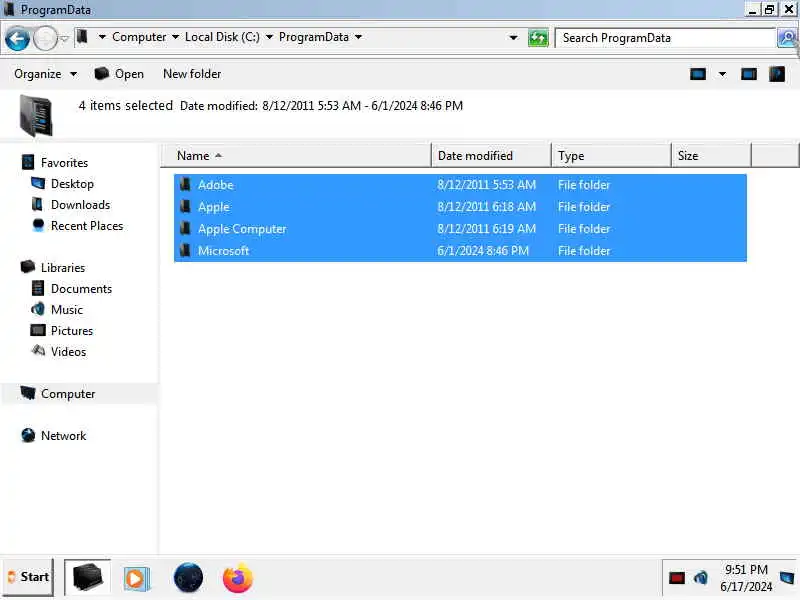Click the folder icon in address bar
This screenshot has width=800, height=600.
click(82, 37)
